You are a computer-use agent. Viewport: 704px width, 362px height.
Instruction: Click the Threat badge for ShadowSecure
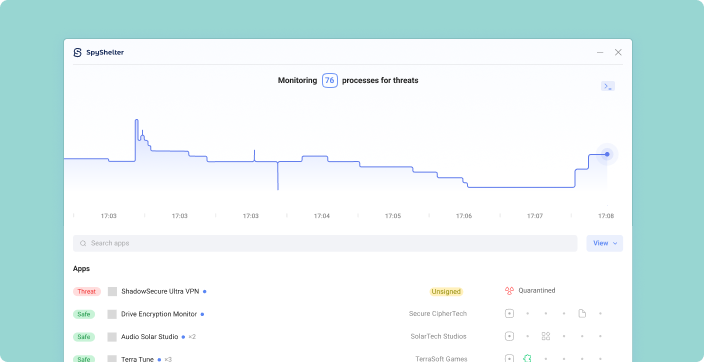coord(87,291)
